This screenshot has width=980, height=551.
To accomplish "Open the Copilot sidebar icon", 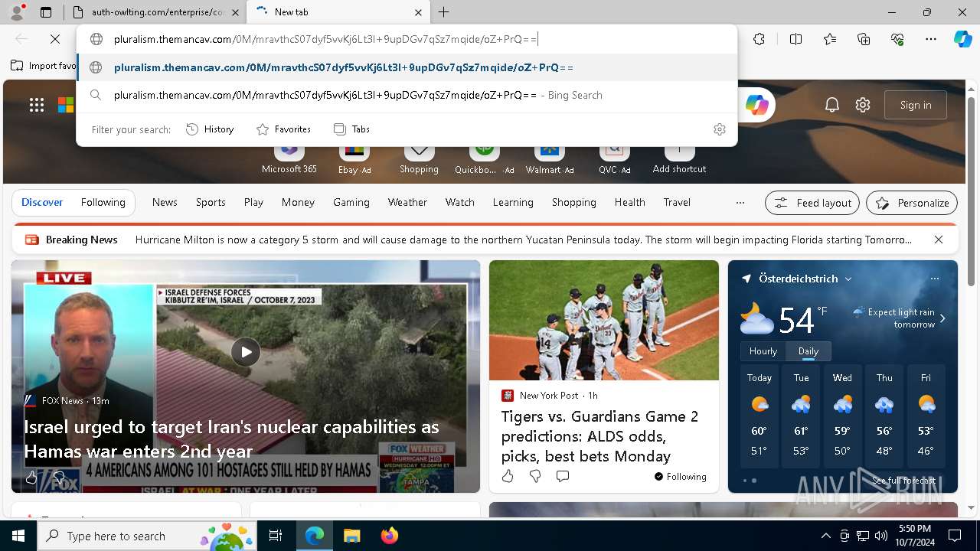I will 962,39.
